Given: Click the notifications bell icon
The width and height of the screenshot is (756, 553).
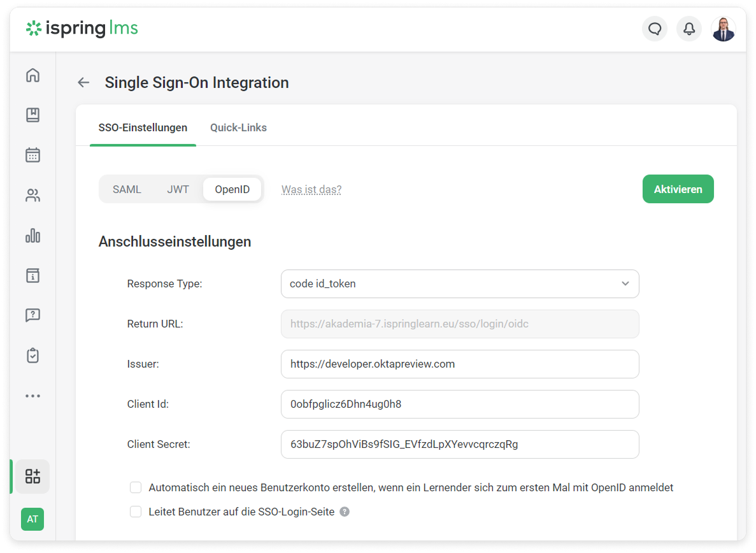Looking at the screenshot, I should click(688, 29).
